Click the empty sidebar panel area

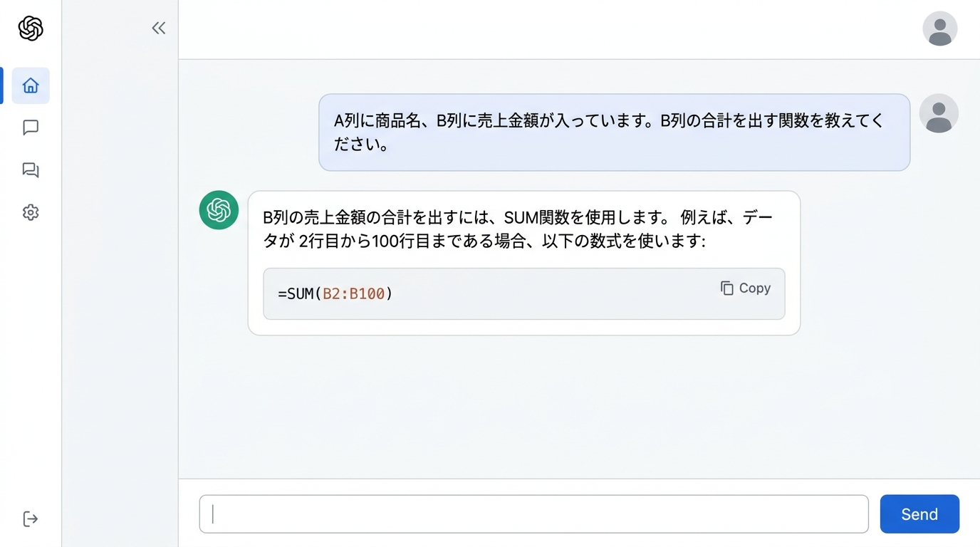click(x=120, y=285)
